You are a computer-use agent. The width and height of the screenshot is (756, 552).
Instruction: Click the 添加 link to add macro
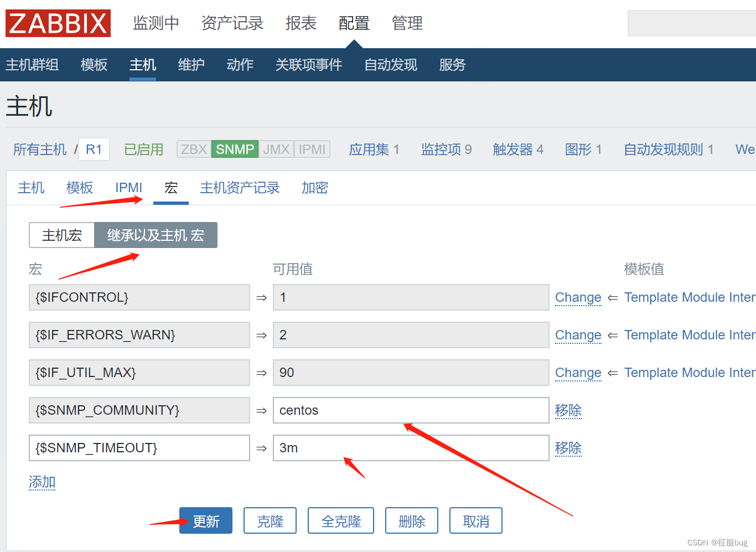[x=42, y=482]
